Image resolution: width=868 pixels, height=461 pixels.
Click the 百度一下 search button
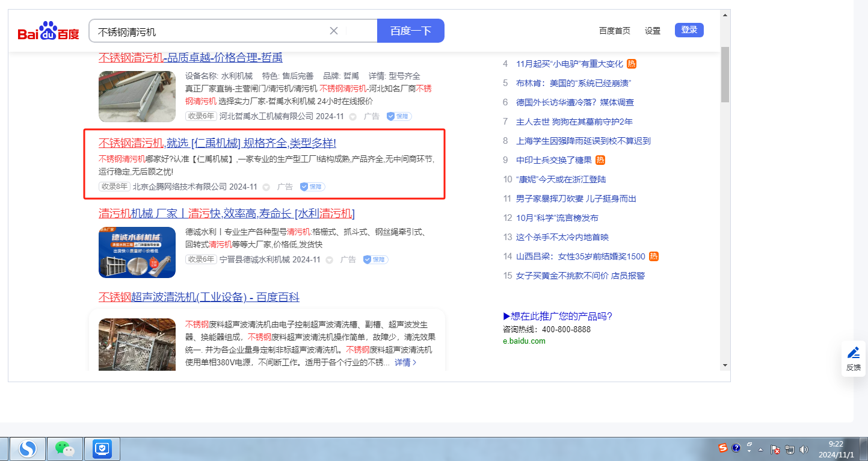point(410,31)
